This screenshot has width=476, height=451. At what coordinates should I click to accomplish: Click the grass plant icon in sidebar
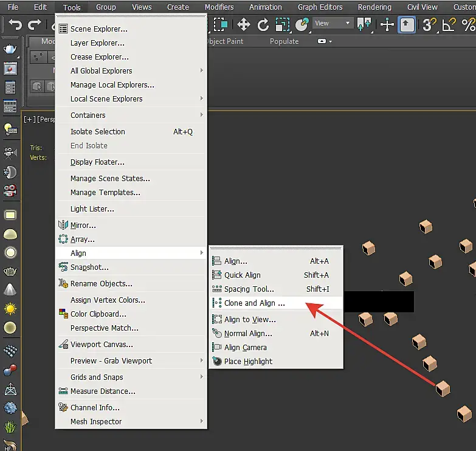pyautogui.click(x=10, y=427)
